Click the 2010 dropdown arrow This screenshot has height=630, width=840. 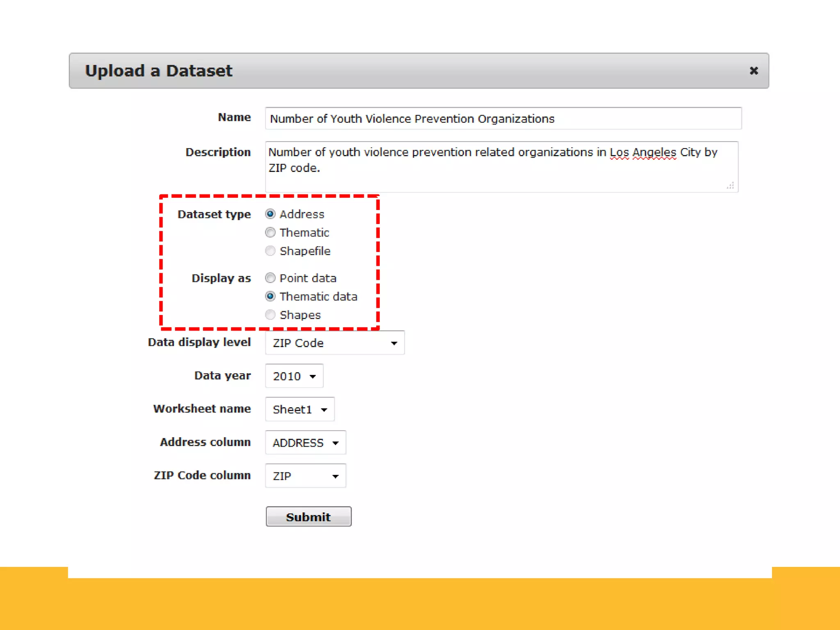pyautogui.click(x=313, y=376)
